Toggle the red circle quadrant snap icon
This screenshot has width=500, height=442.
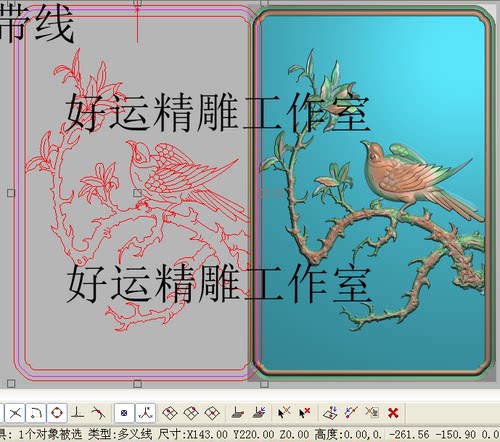57,413
